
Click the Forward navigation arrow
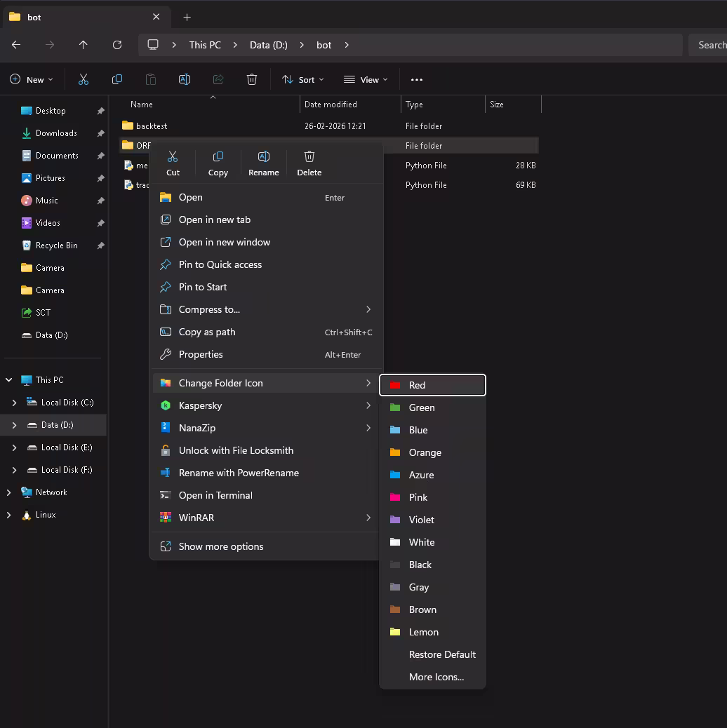(x=50, y=45)
